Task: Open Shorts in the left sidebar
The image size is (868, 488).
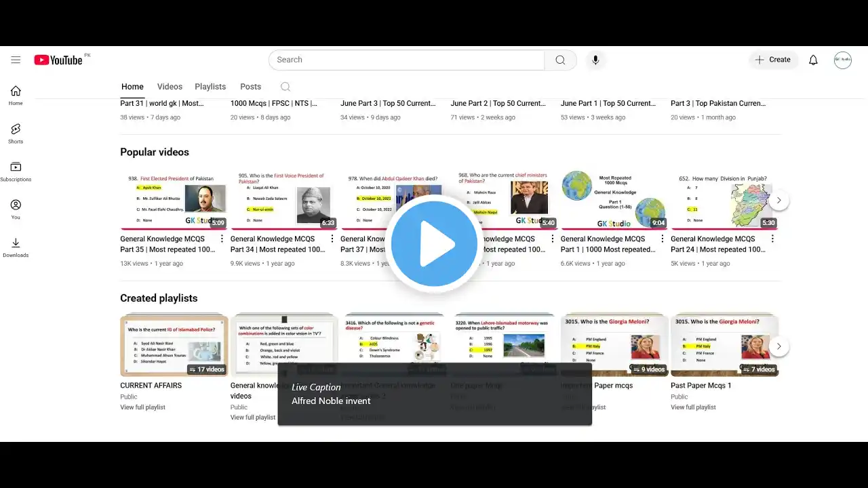Action: 16,134
